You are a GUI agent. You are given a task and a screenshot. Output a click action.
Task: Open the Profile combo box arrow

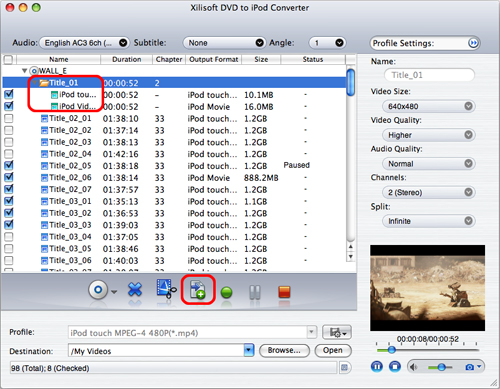tap(311, 332)
